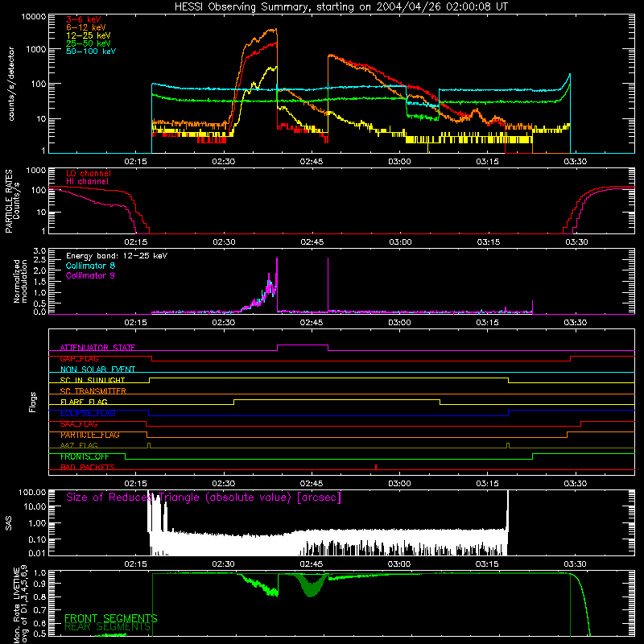Click the '02:15' time label under counts panel
Image resolution: width=644 pixels, height=644 pixels.
135,162
